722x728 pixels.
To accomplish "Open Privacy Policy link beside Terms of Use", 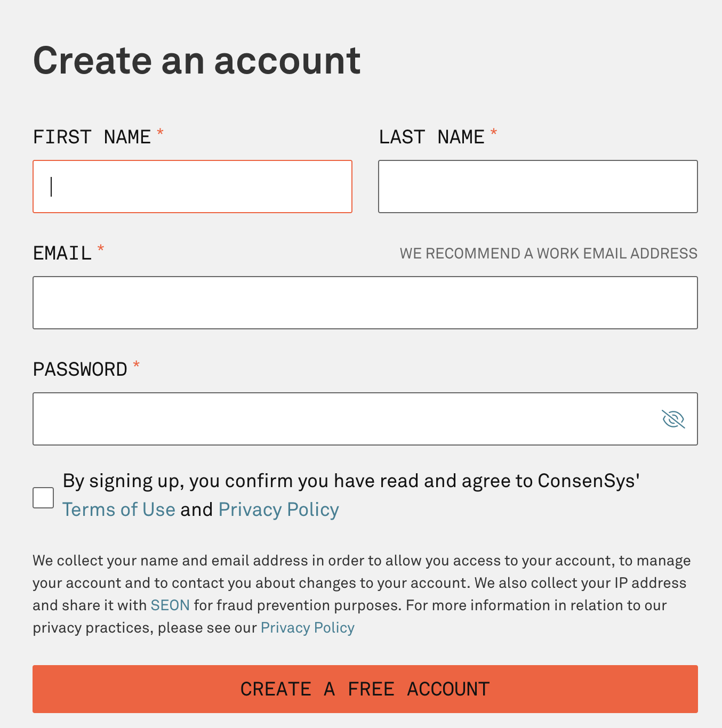I will [279, 509].
